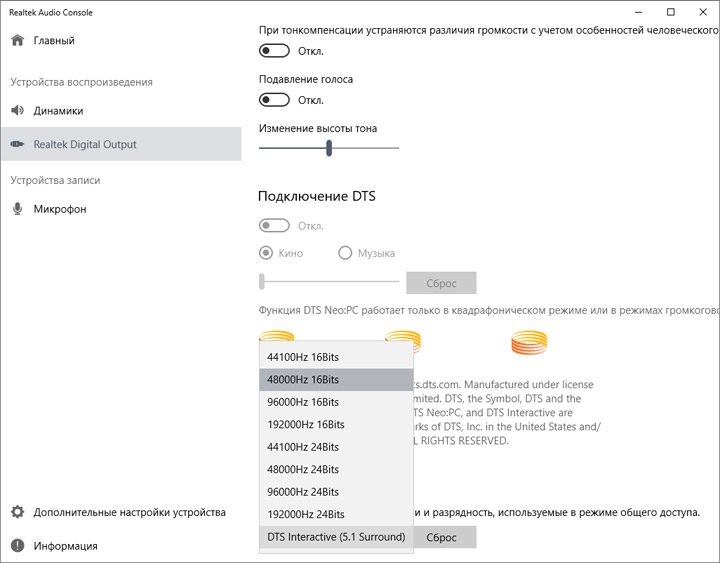
Task: Click the info icon beside Информация
Action: 17,546
